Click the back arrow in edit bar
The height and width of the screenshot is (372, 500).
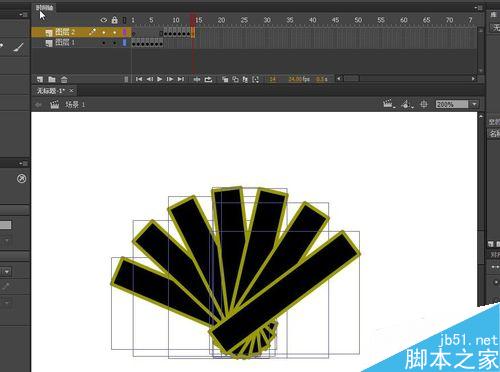tap(39, 105)
